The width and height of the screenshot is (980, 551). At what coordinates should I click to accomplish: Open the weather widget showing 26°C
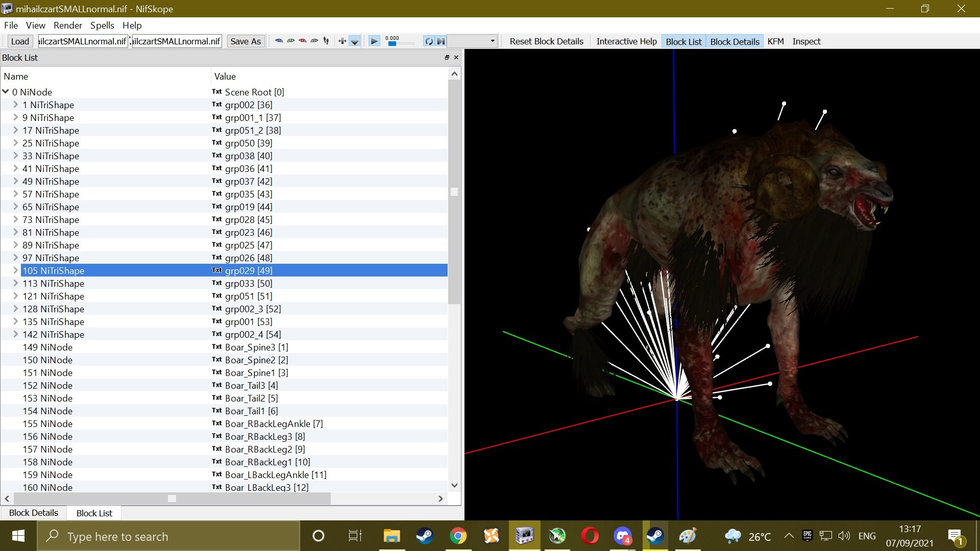(748, 536)
